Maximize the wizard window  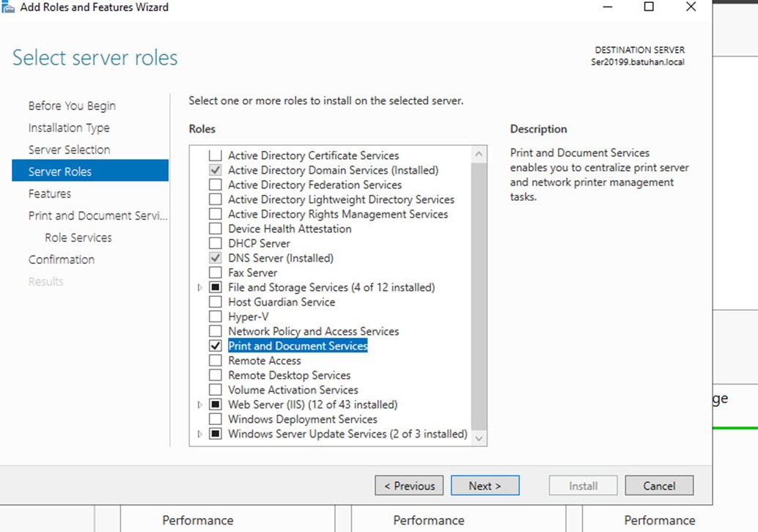click(x=649, y=7)
